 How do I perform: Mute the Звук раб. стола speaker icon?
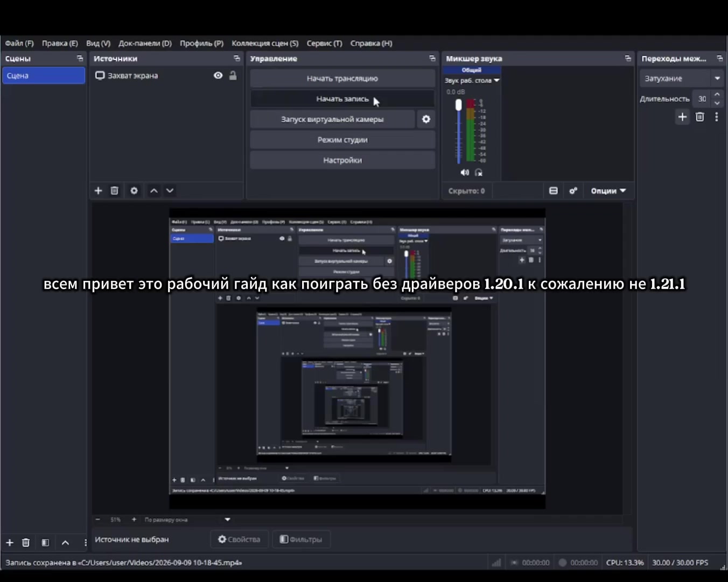(465, 172)
